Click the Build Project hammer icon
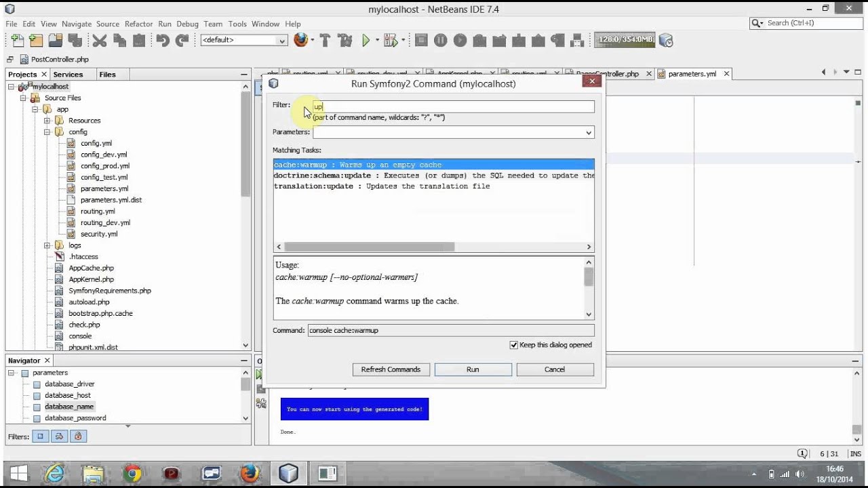The height and width of the screenshot is (488, 868). coord(325,41)
